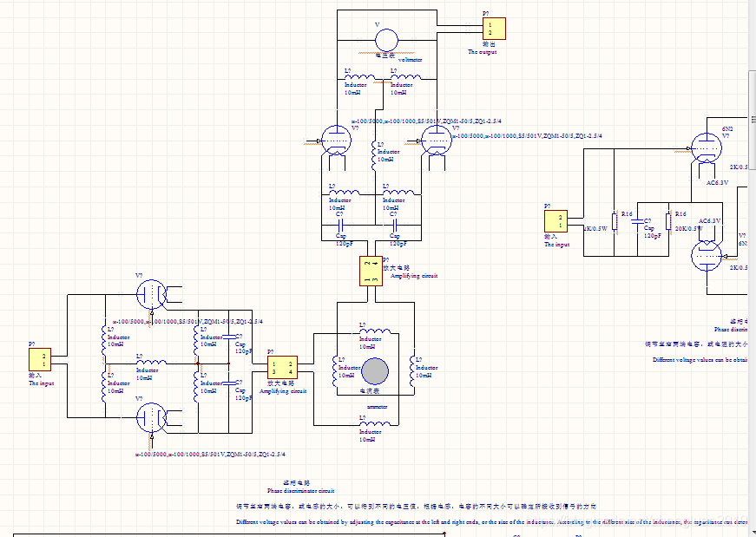Click the vertical scrollbar grip on the right edge

coord(753,119)
